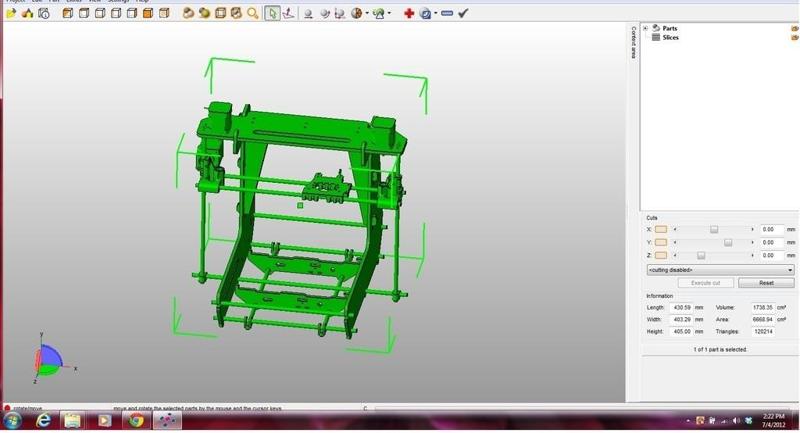Click the Y cut slider handle
Viewport: 800px width, 433px height.
pyautogui.click(x=728, y=243)
